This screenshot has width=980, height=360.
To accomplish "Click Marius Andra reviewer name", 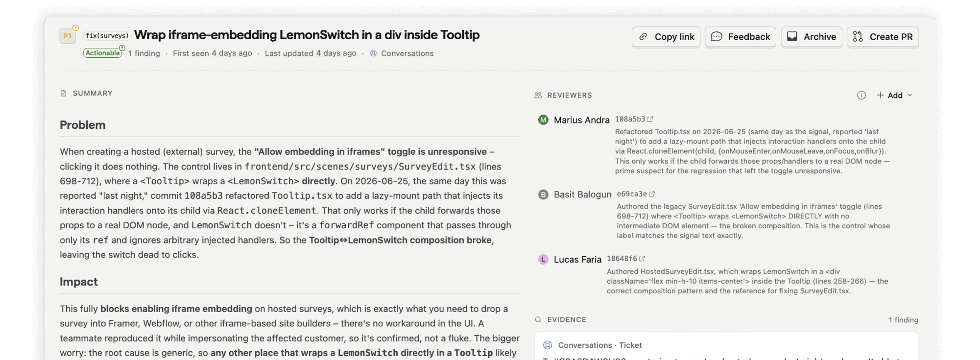I will (x=582, y=120).
